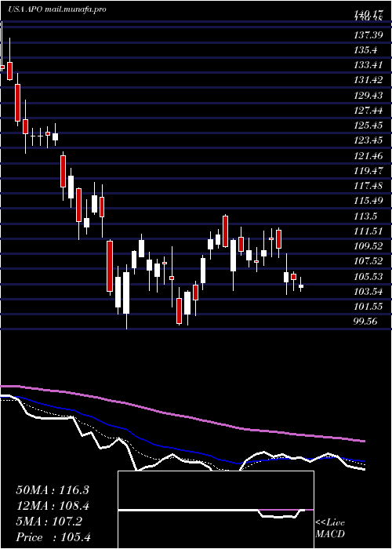Click the 137.39 price axis label
Screen dimensions: 392x549
click(368, 35)
